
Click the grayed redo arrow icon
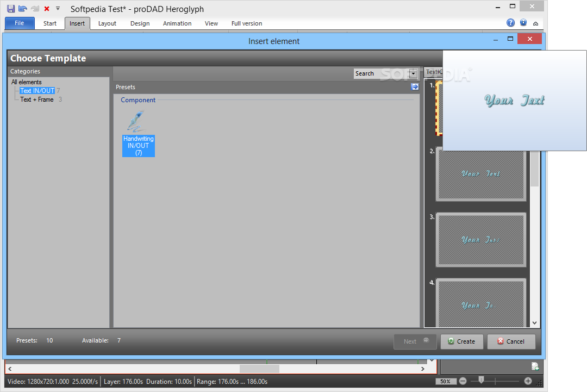coord(35,9)
